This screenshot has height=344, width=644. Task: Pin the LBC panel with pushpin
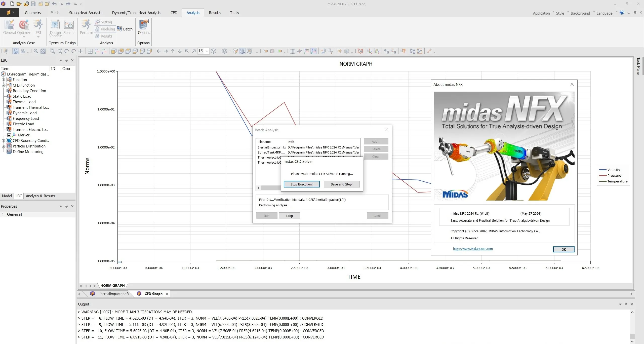coord(66,60)
